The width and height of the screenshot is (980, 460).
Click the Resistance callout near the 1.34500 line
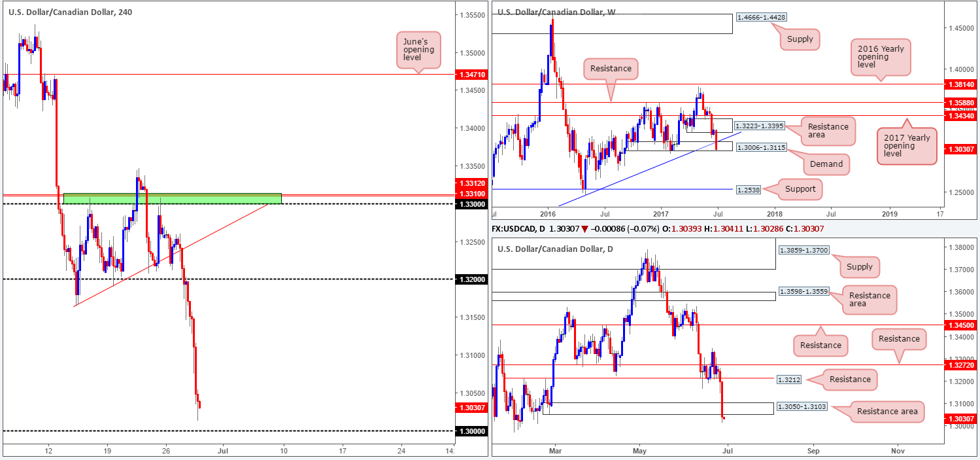point(820,345)
